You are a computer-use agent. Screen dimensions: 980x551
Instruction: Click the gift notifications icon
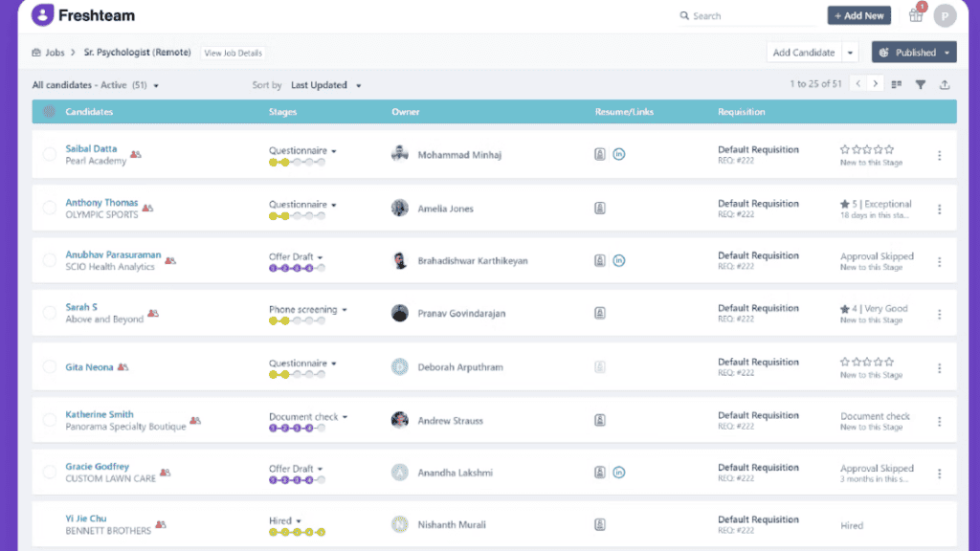[x=915, y=15]
